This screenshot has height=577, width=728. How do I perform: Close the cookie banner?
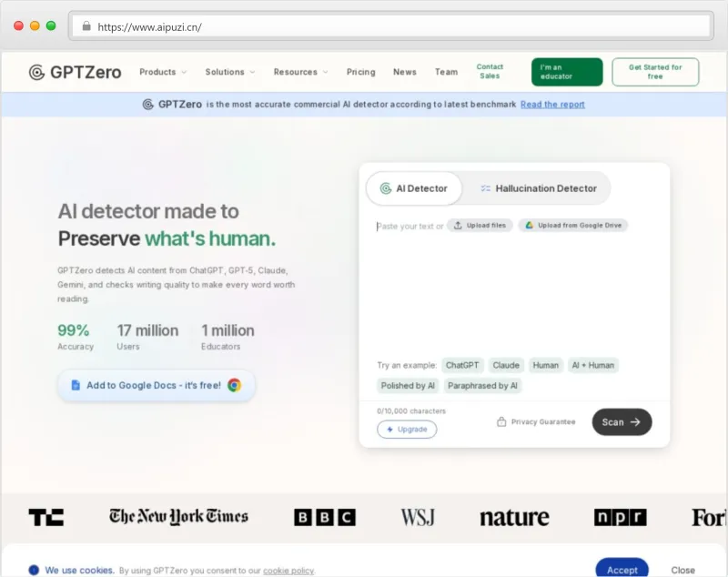tap(682, 570)
